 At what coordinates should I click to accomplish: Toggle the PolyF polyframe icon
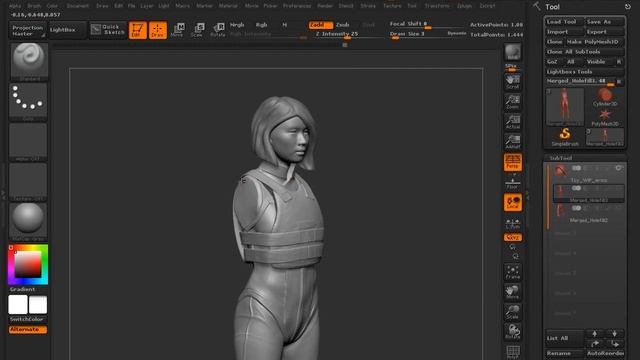pyautogui.click(x=513, y=352)
